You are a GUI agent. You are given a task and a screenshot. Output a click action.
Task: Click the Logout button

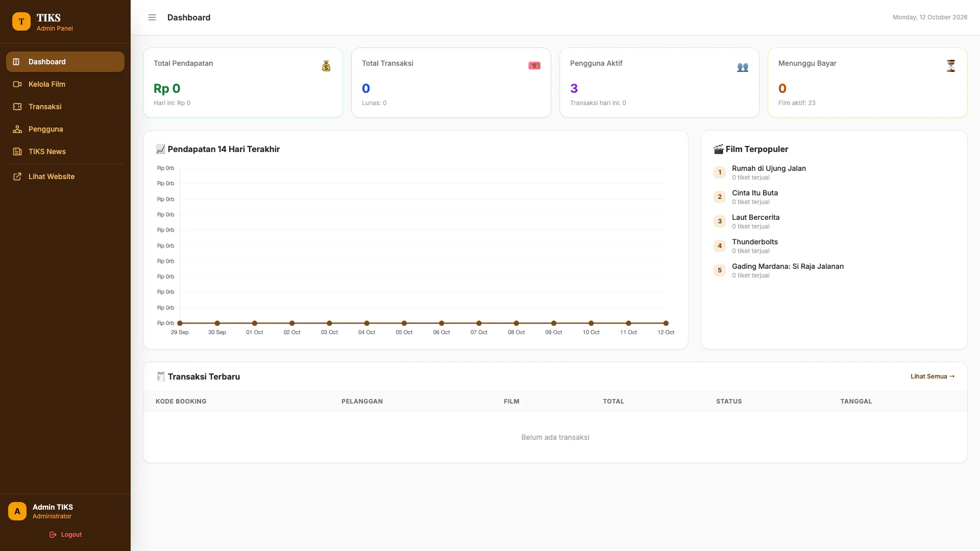[65, 535]
